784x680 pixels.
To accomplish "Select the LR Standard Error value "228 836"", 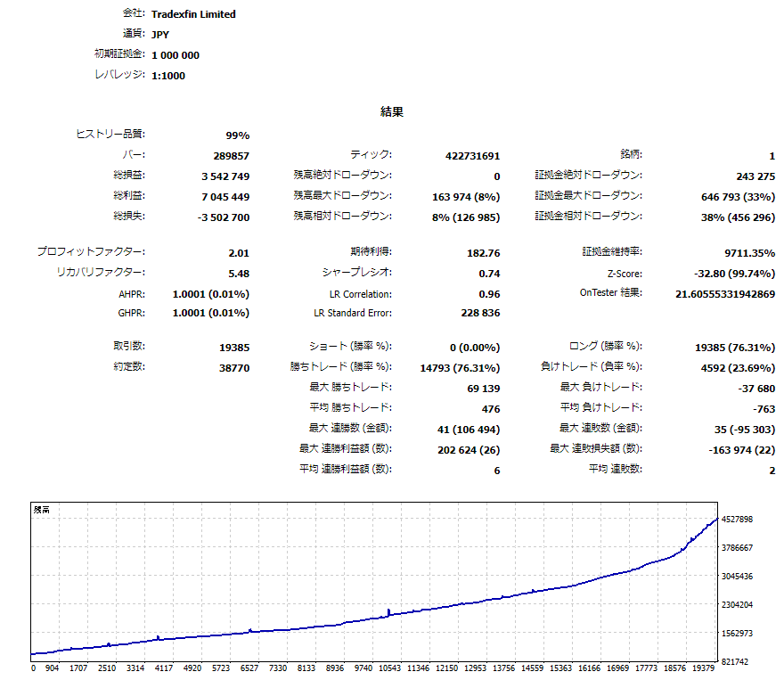I will tap(480, 313).
